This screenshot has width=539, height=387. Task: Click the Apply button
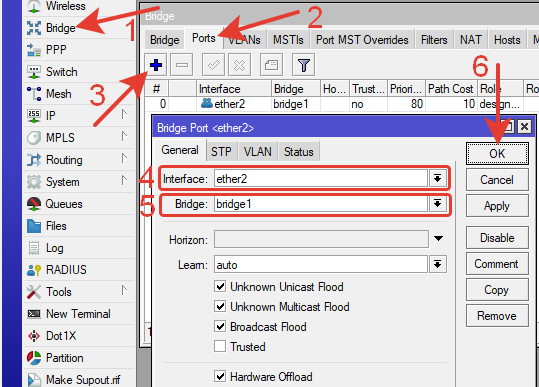tap(497, 206)
